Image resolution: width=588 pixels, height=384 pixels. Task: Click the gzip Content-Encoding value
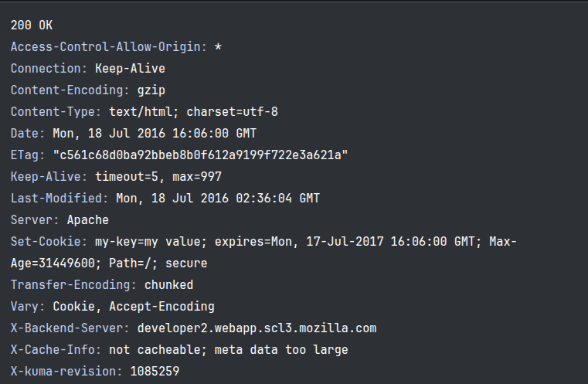151,90
